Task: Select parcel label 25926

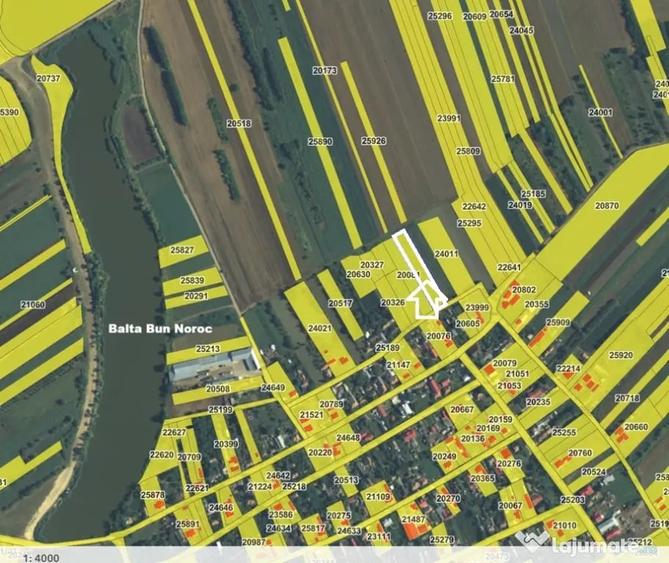Action: click(374, 141)
